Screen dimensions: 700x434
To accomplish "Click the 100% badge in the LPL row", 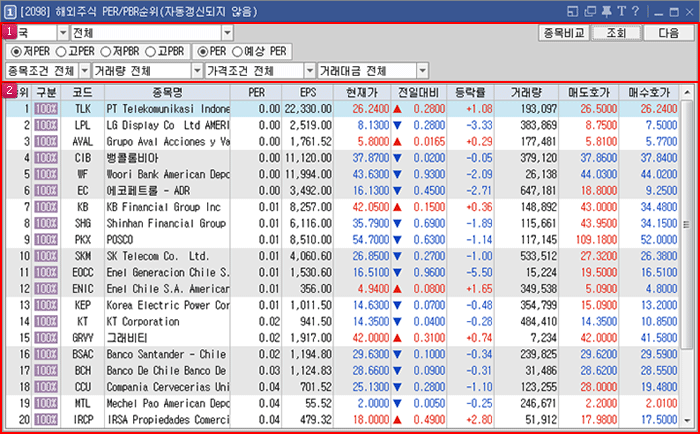I will [46, 125].
